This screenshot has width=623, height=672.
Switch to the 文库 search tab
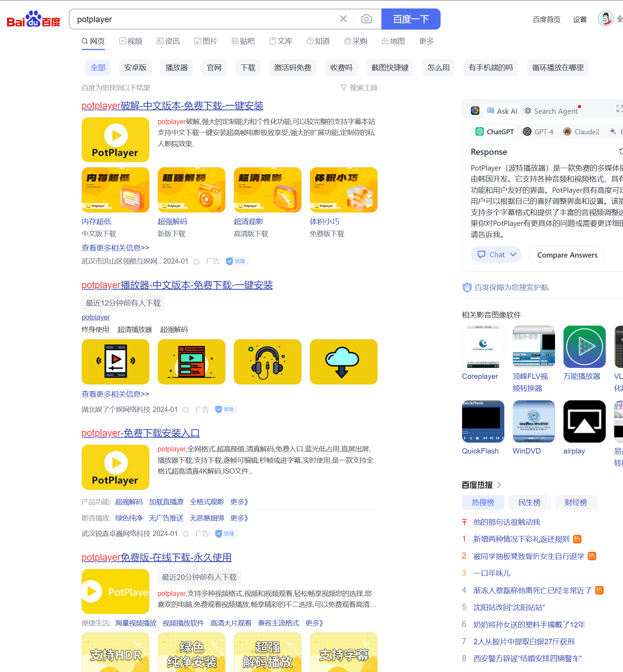[x=281, y=41]
